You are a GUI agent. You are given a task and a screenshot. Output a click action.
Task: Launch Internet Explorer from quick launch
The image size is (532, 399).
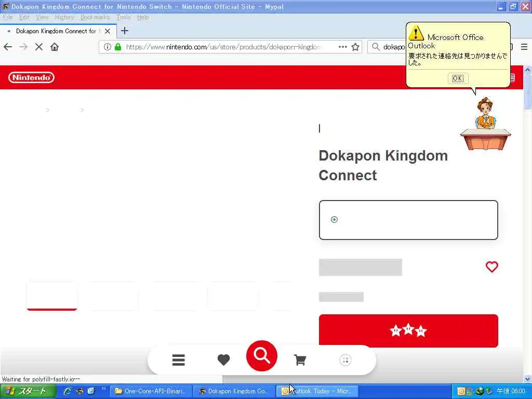pyautogui.click(x=68, y=391)
